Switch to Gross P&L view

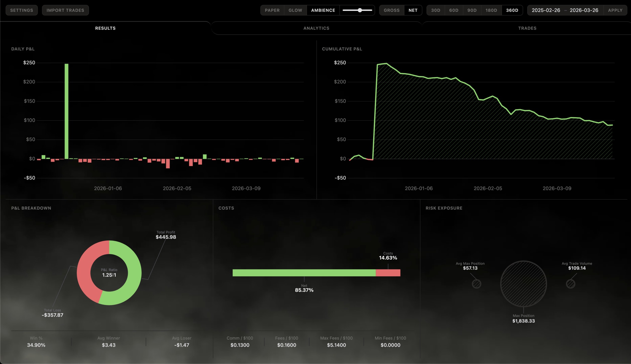391,10
